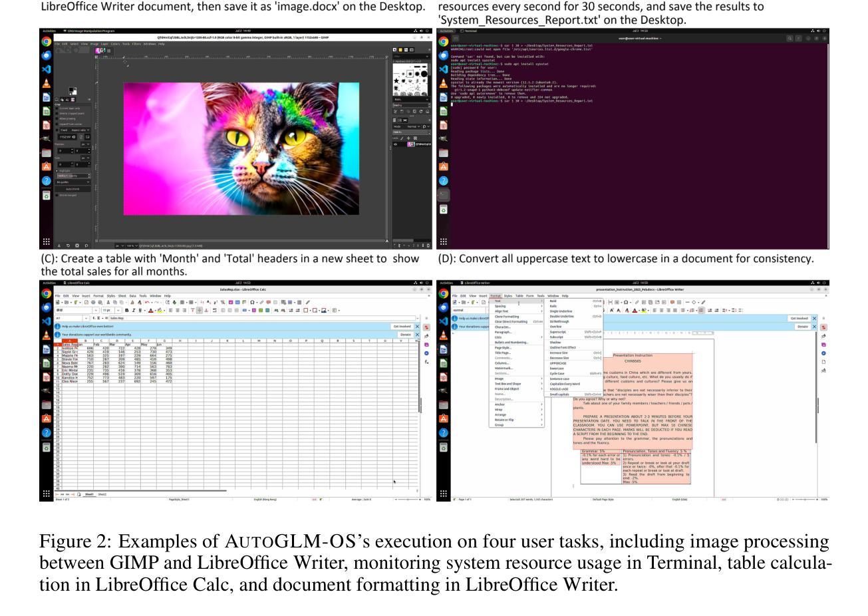The height and width of the screenshot is (616, 868).
Task: Click GIMP foreground/background color swatch
Action: tap(72, 90)
